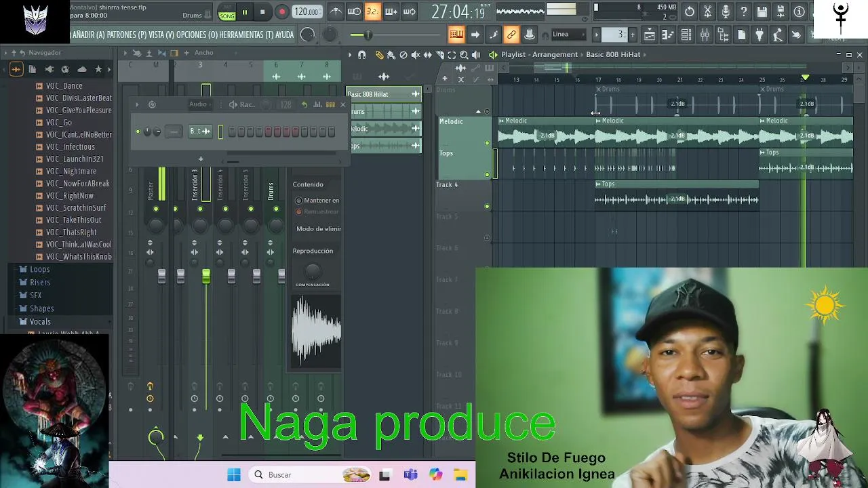Open the AÑADIR menu
This screenshot has height=488, width=868.
point(89,35)
